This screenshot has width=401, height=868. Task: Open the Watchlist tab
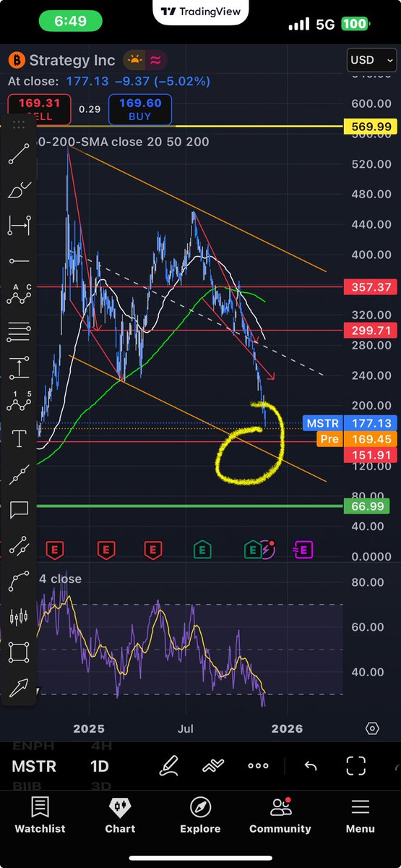click(x=40, y=815)
